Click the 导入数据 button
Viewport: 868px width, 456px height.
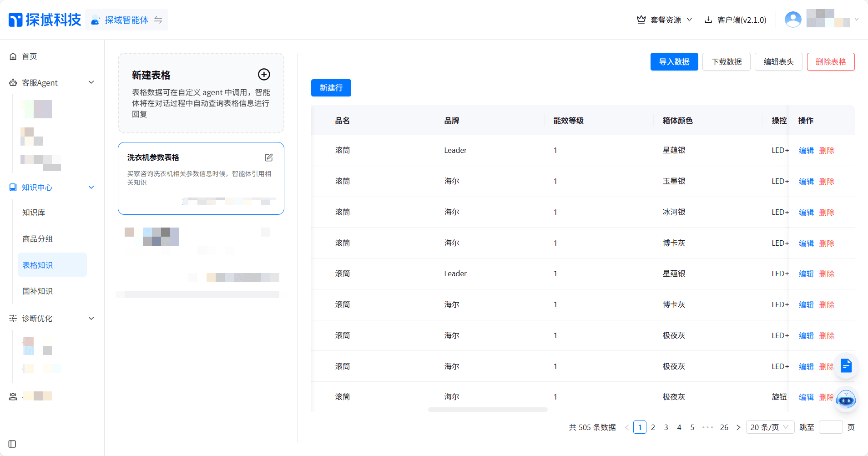[x=674, y=62]
